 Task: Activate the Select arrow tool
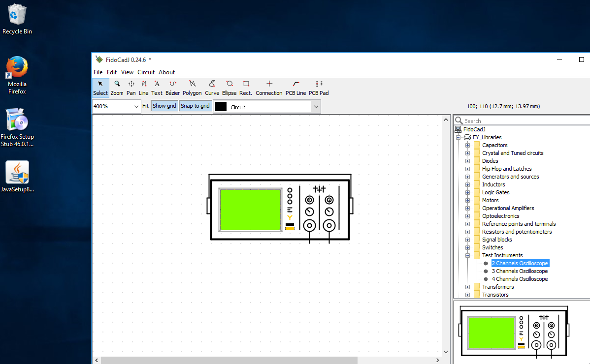coord(100,88)
